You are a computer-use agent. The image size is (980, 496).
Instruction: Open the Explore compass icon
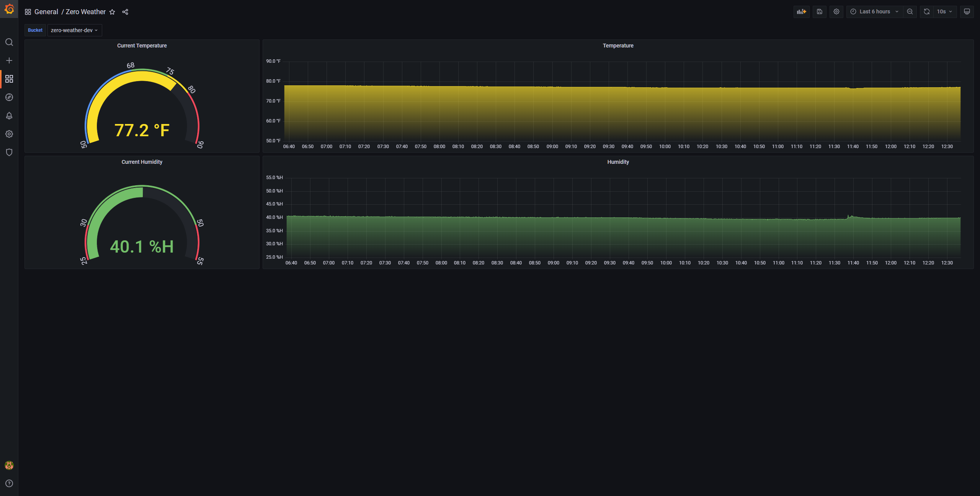9,97
